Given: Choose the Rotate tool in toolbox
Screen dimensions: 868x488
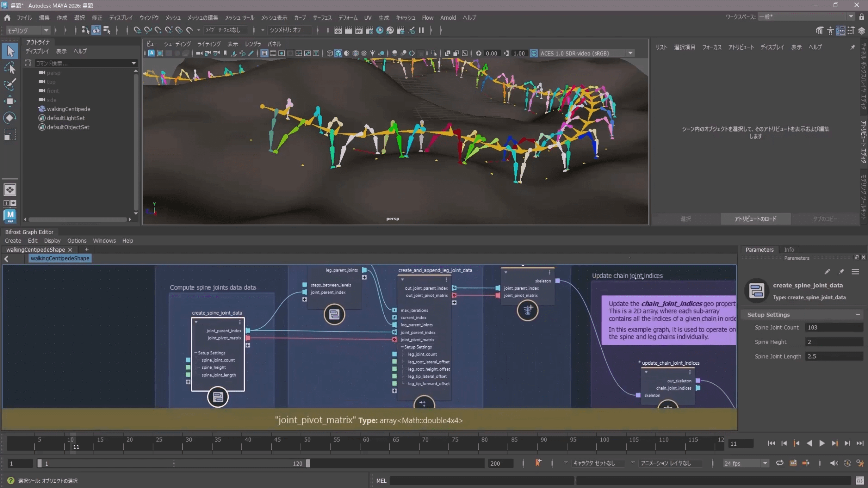Looking at the screenshot, I should coord(10,118).
